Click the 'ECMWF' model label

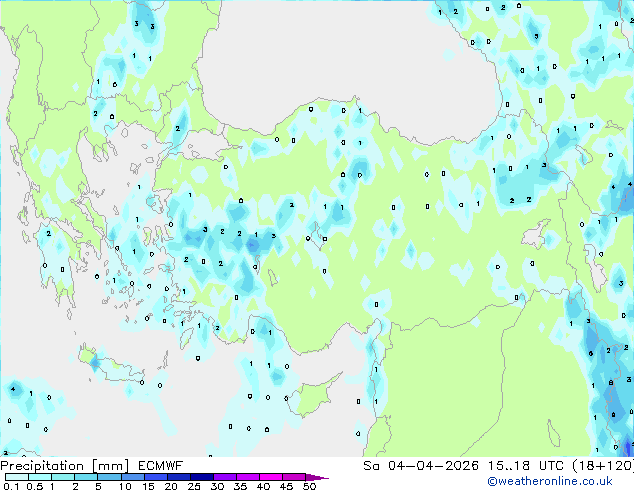pos(160,466)
